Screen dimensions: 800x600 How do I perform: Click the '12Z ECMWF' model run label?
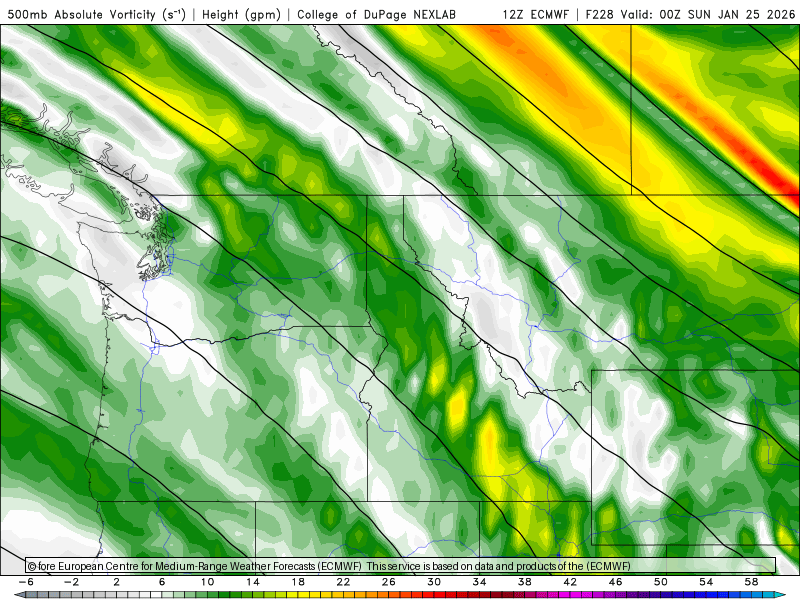click(535, 15)
